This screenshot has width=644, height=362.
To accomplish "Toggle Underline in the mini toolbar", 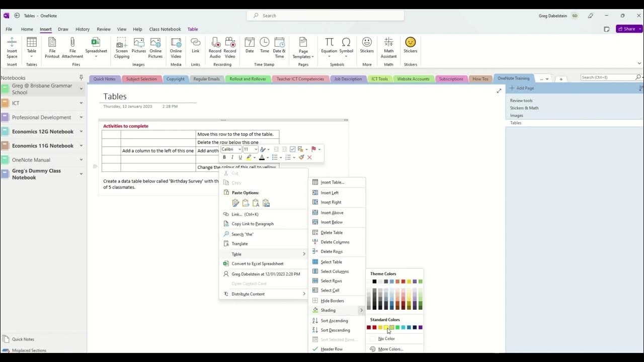I will [240, 157].
